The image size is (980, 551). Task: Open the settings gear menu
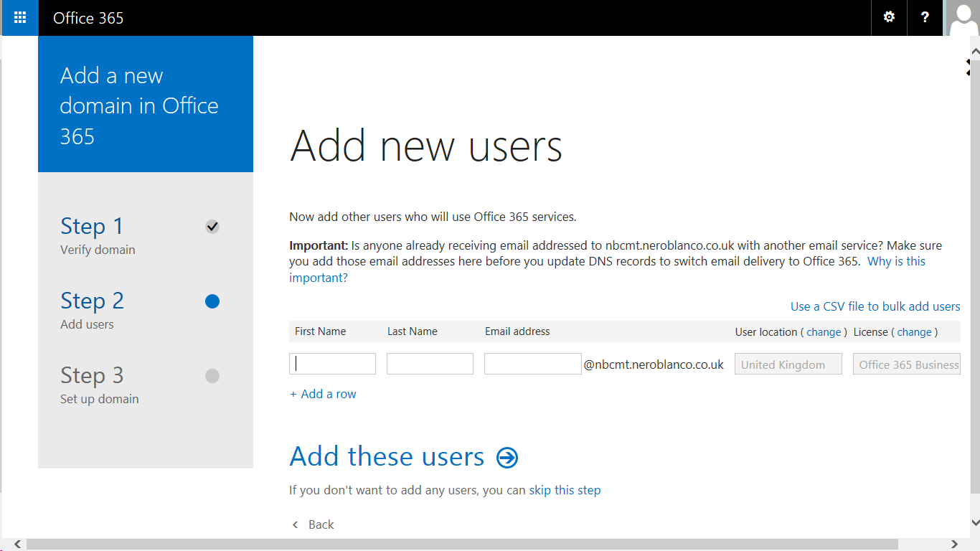pos(889,17)
